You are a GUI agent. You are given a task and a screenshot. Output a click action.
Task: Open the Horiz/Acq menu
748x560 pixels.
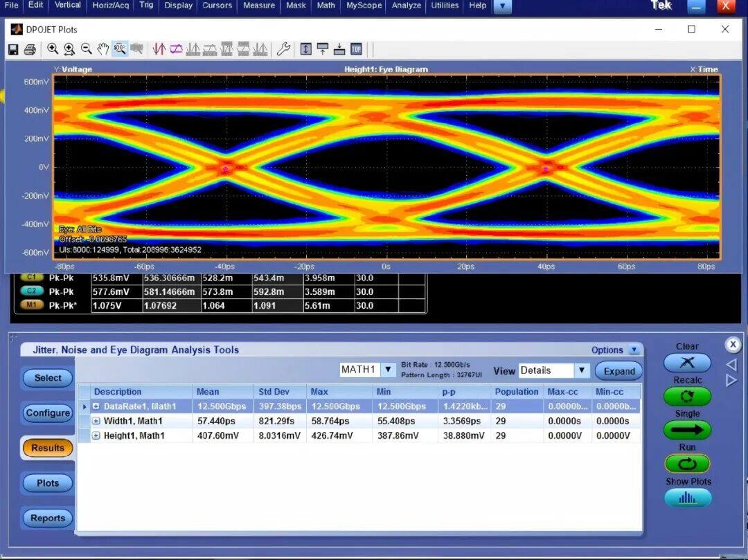pos(110,6)
